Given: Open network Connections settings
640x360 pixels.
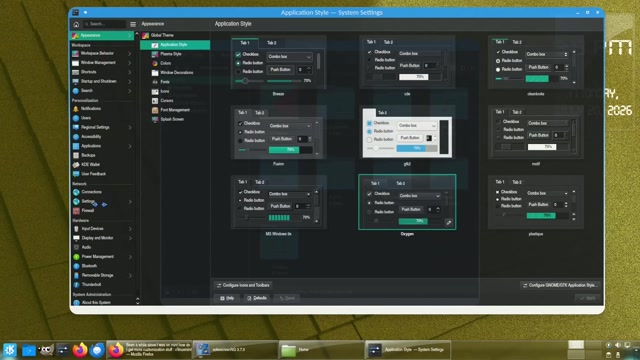Looking at the screenshot, I should click(102, 192).
